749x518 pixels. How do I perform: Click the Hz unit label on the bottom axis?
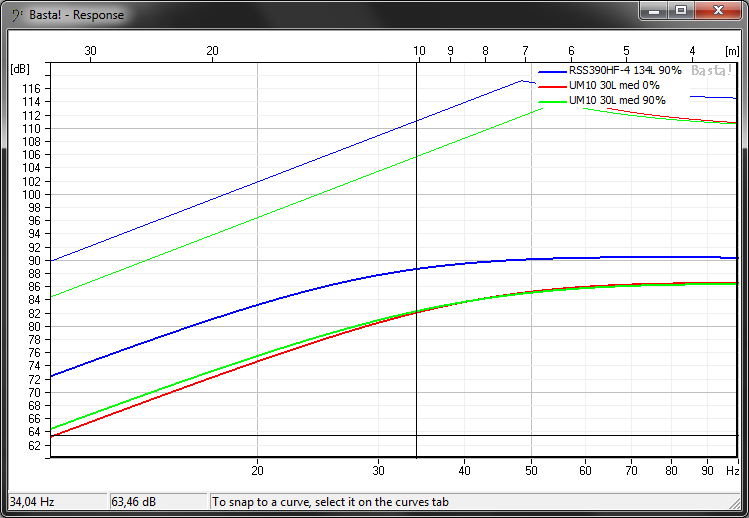click(732, 471)
